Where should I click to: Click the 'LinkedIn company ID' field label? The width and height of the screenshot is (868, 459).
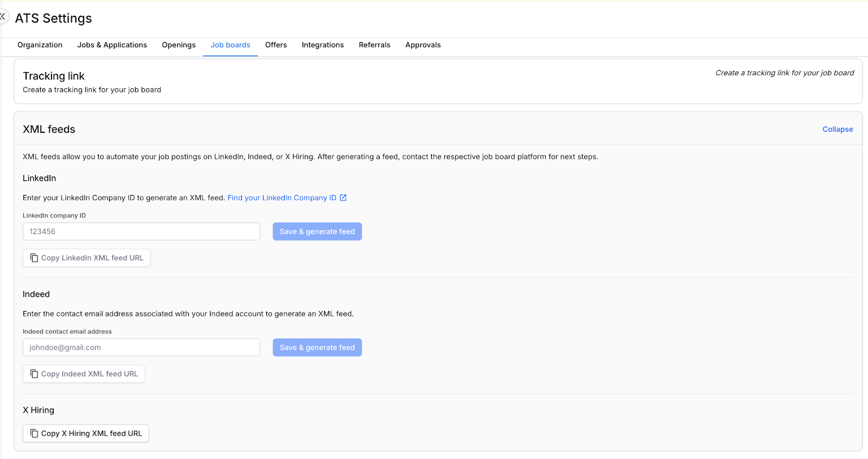point(54,216)
